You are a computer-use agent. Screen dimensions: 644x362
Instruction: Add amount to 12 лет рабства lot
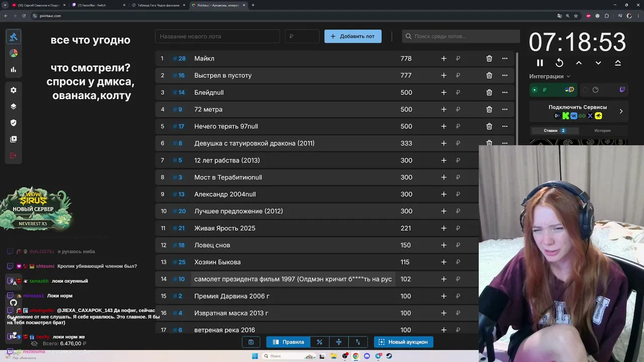click(444, 160)
